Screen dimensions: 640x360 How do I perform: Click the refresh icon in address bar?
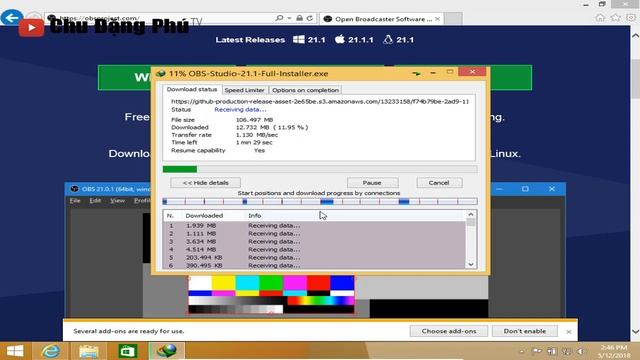tap(310, 18)
